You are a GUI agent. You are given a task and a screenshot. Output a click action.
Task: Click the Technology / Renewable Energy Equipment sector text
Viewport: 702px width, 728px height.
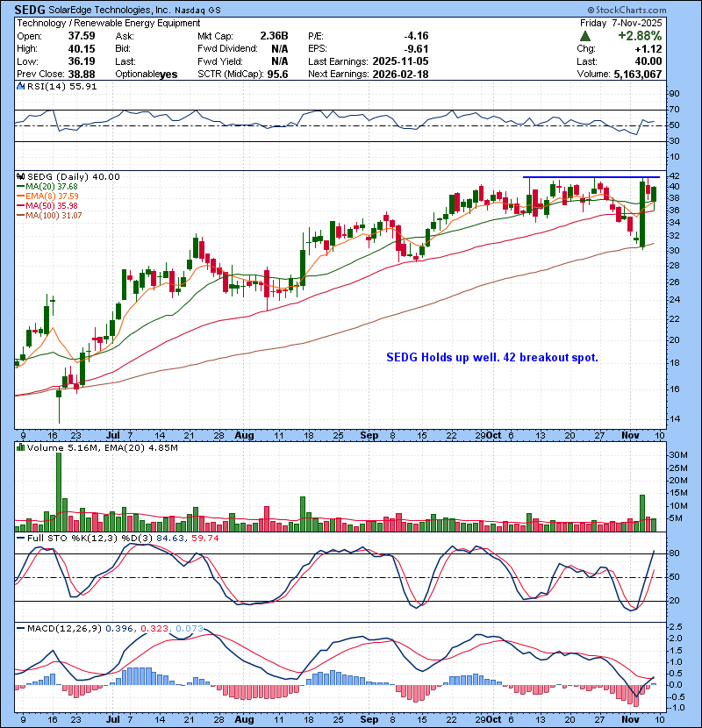109,23
